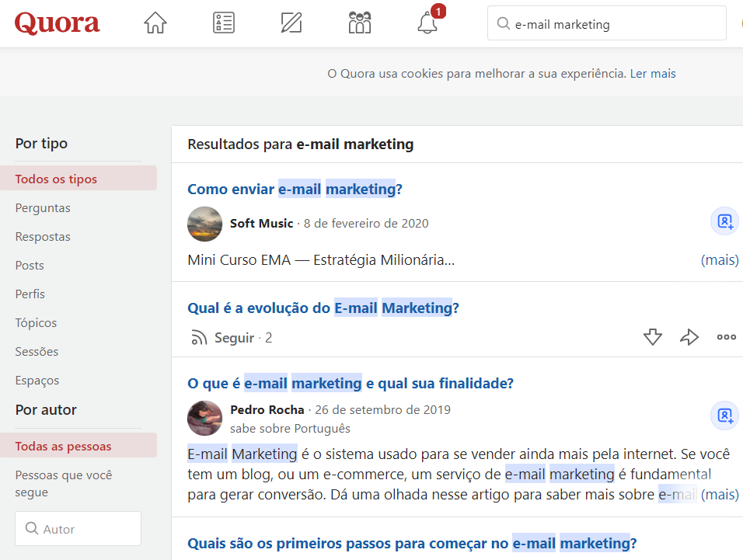Click the Autor search field
The width and height of the screenshot is (743, 560).
tap(78, 528)
